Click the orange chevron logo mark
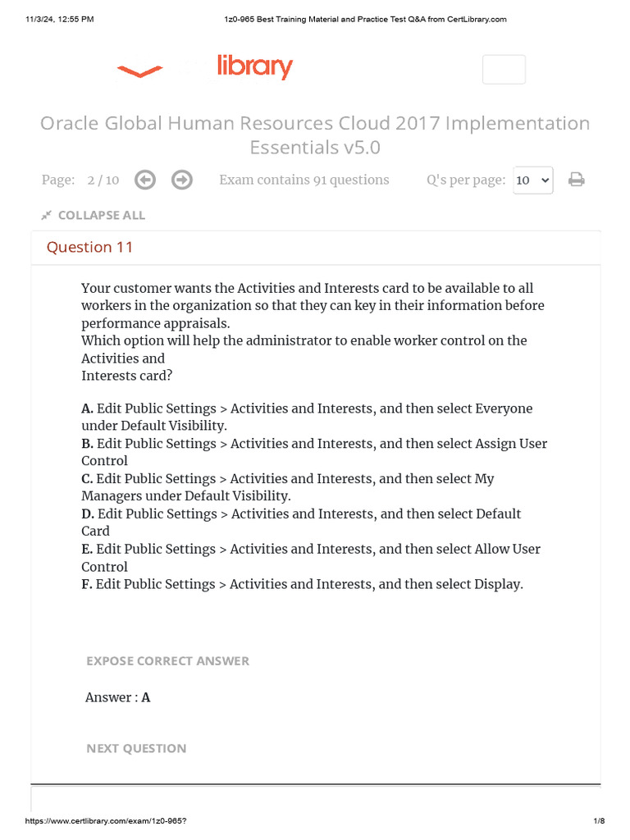 coord(139,71)
